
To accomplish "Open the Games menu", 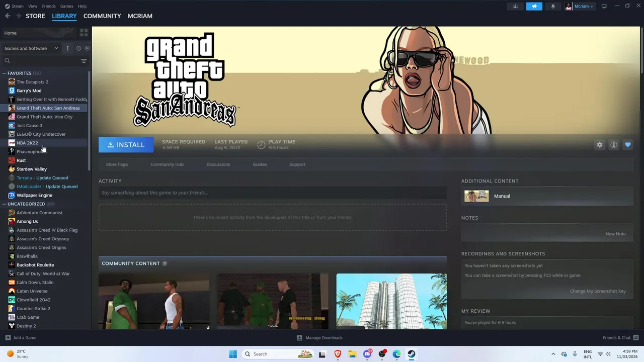I will pos(66,6).
